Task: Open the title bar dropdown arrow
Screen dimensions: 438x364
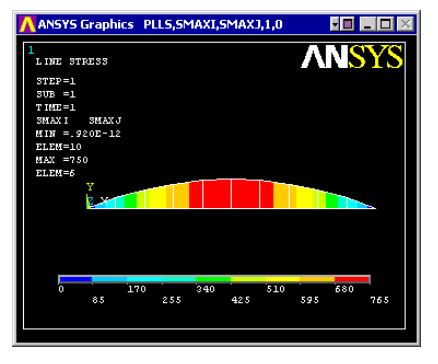Action: pyautogui.click(x=334, y=24)
